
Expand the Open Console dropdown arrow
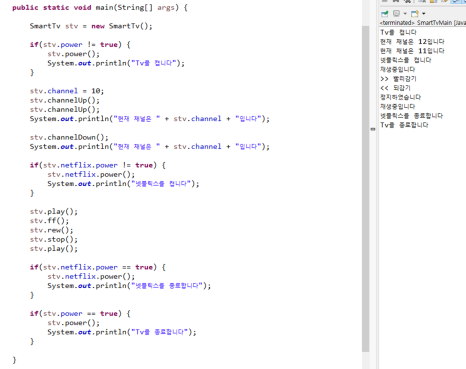tap(424, 14)
